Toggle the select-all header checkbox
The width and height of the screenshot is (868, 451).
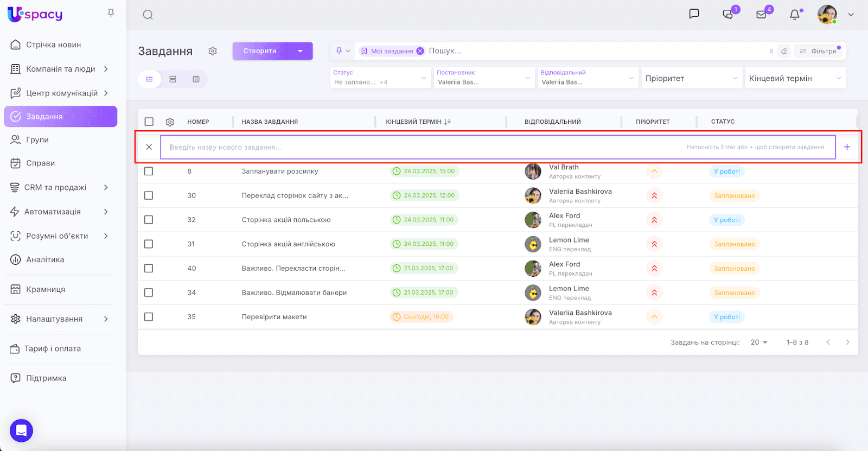(x=149, y=122)
